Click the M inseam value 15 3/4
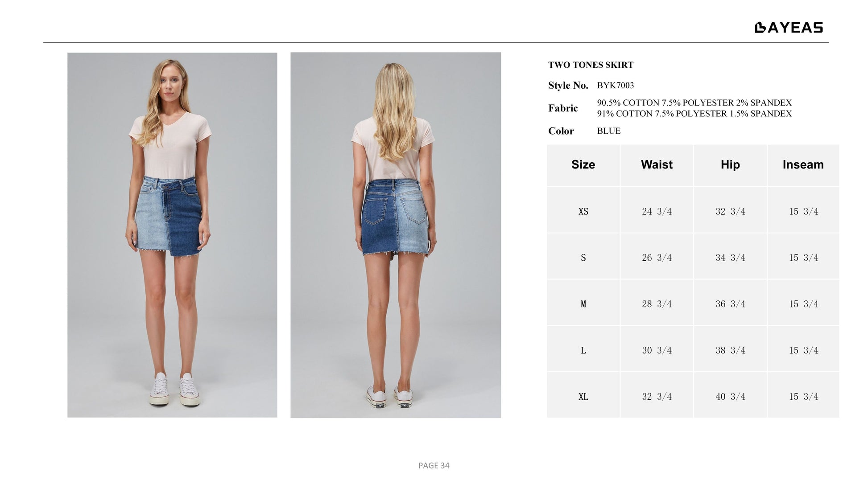This screenshot has height=488, width=868. pos(803,304)
